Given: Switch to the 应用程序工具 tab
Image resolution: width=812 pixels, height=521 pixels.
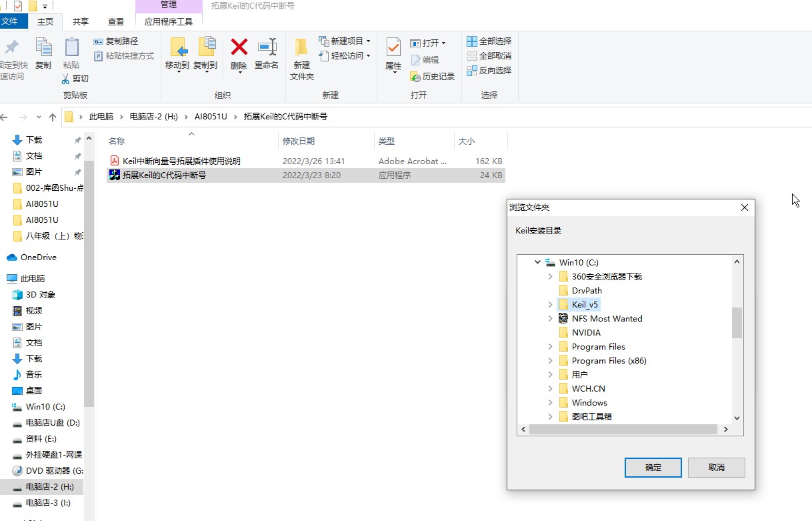Looking at the screenshot, I should point(169,21).
